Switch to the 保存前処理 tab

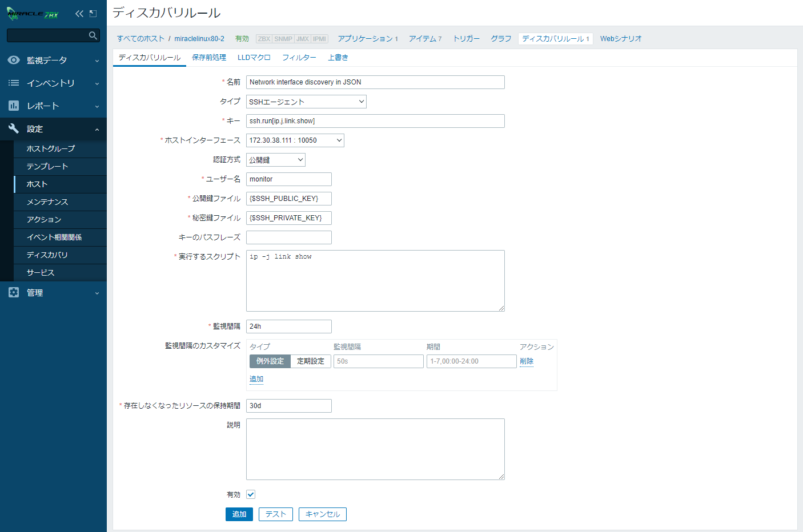(x=209, y=58)
